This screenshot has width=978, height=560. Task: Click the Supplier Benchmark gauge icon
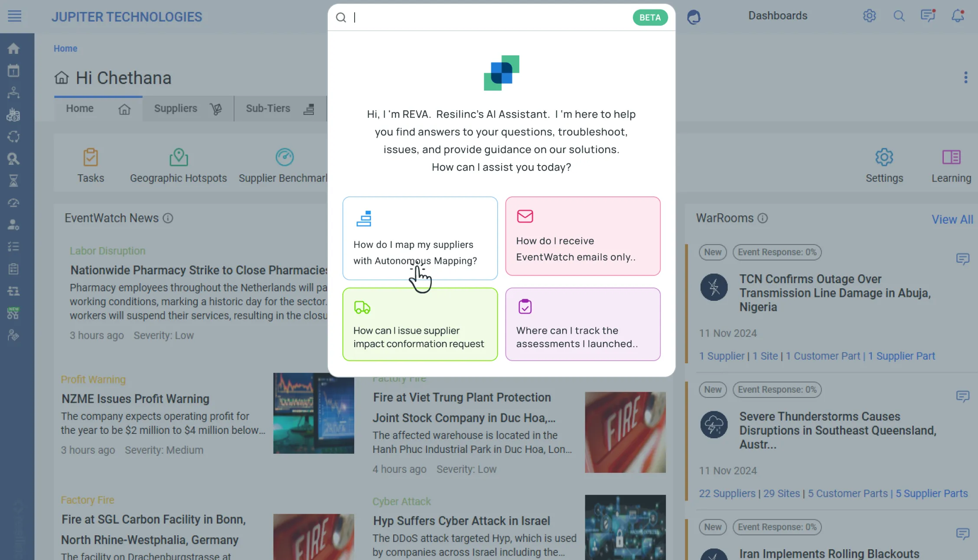[x=284, y=157]
